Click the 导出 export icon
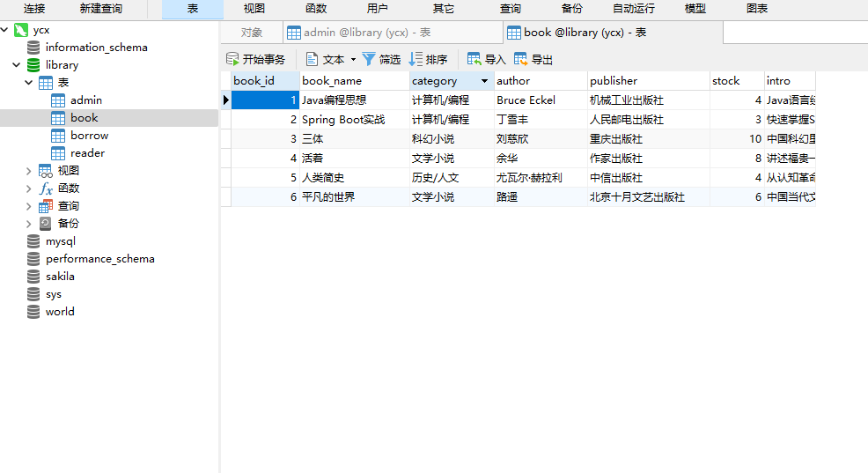 520,59
